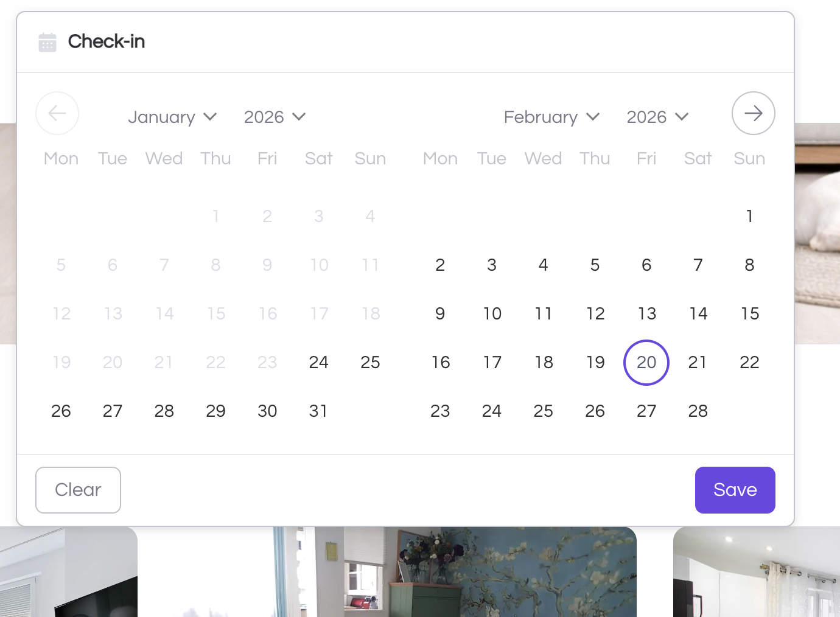
Task: Pick February 14 on the calendar
Action: pyautogui.click(x=698, y=314)
